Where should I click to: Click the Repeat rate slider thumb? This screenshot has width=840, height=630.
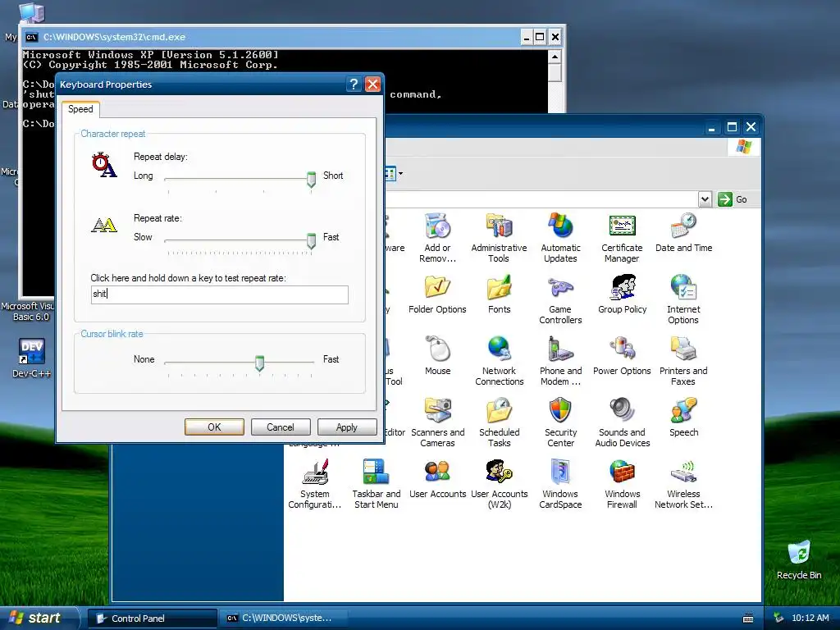311,240
